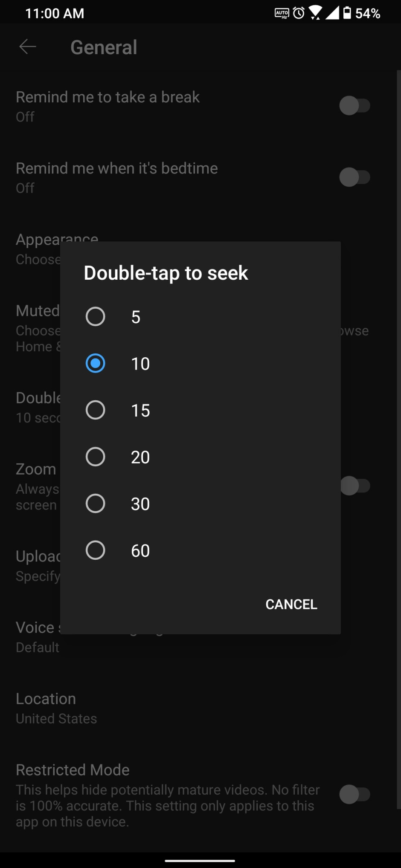Select the 5 seconds radio option

[x=96, y=317]
